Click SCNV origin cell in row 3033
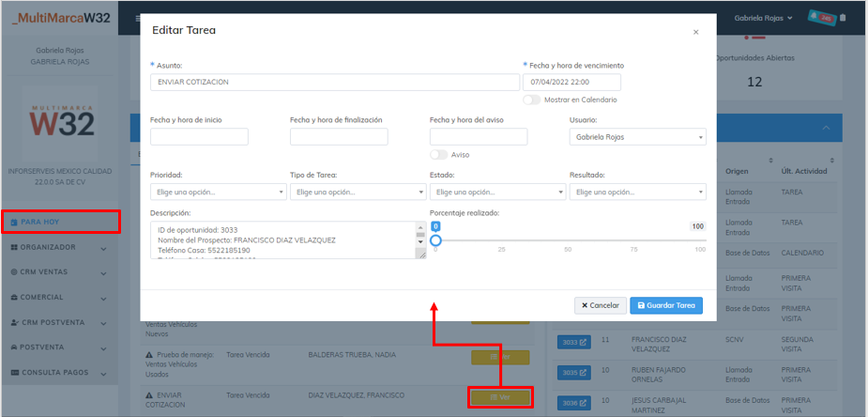This screenshot has height=417, width=868. point(734,339)
